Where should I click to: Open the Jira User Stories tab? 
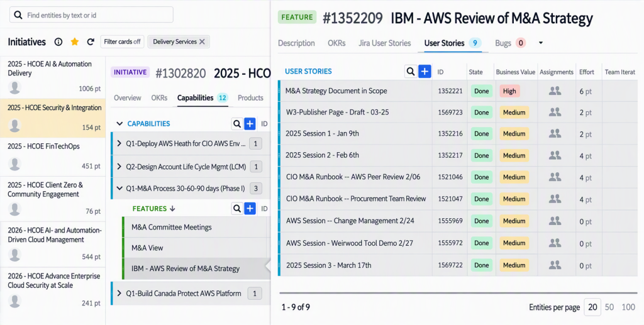point(384,43)
